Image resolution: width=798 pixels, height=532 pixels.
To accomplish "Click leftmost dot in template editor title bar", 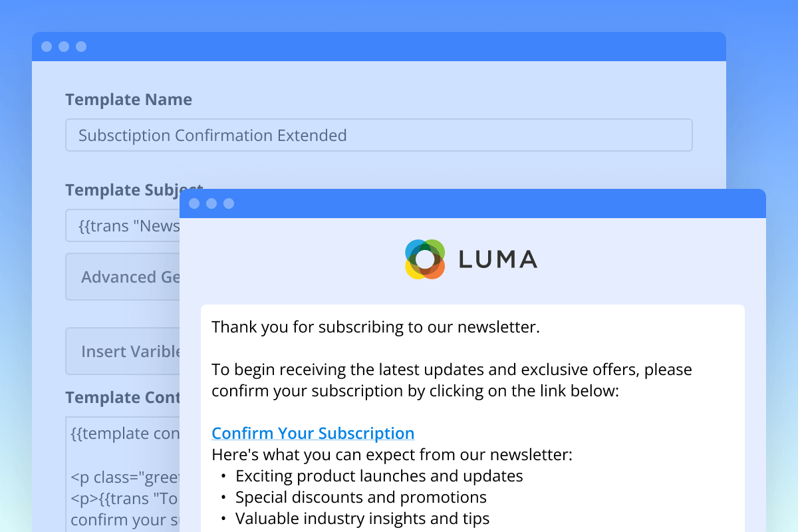I will (x=47, y=47).
